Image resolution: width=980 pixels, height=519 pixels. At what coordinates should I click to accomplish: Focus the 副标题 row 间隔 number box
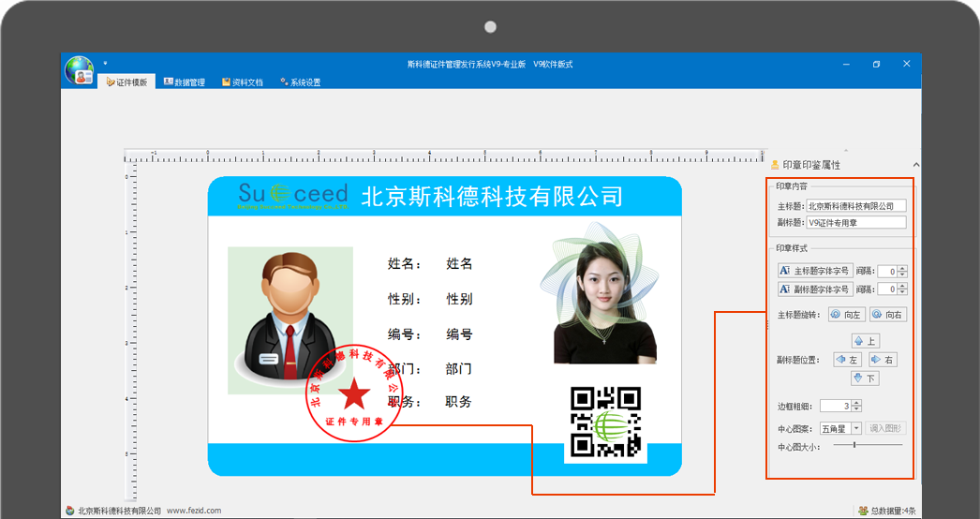[887, 289]
